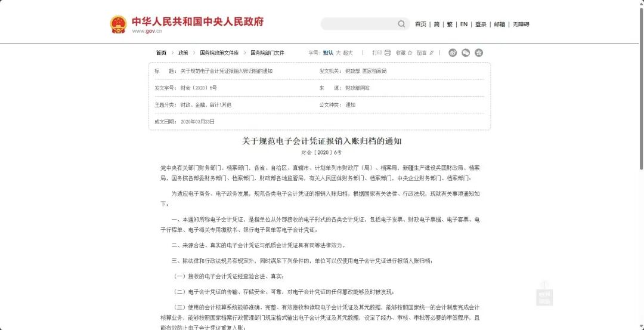Image resolution: width=644 pixels, height=330 pixels.
Task: Click the 财政部 国家档案局 issuing agency value
Action: point(366,71)
